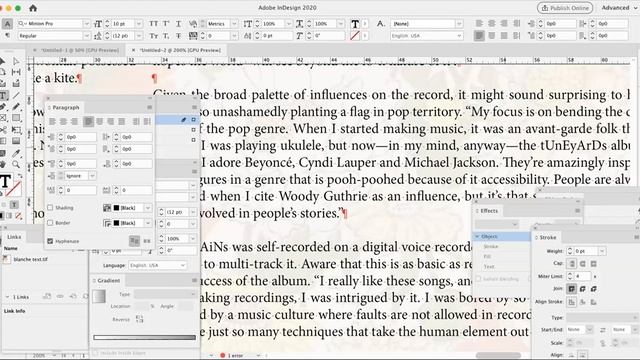This screenshot has width=640, height=360.
Task: Select the Line tool in toolbox
Action: click(16, 96)
